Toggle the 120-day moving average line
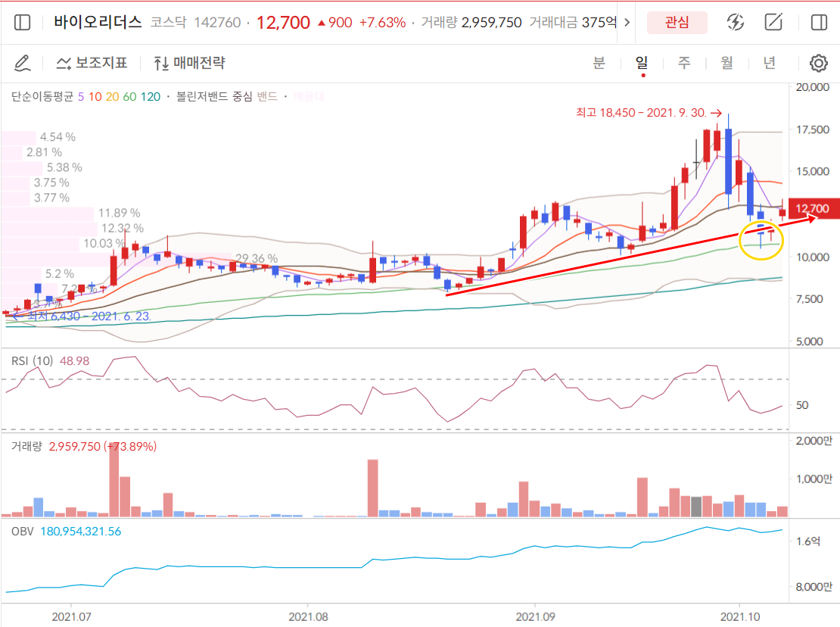The width and height of the screenshot is (840, 627). click(151, 96)
